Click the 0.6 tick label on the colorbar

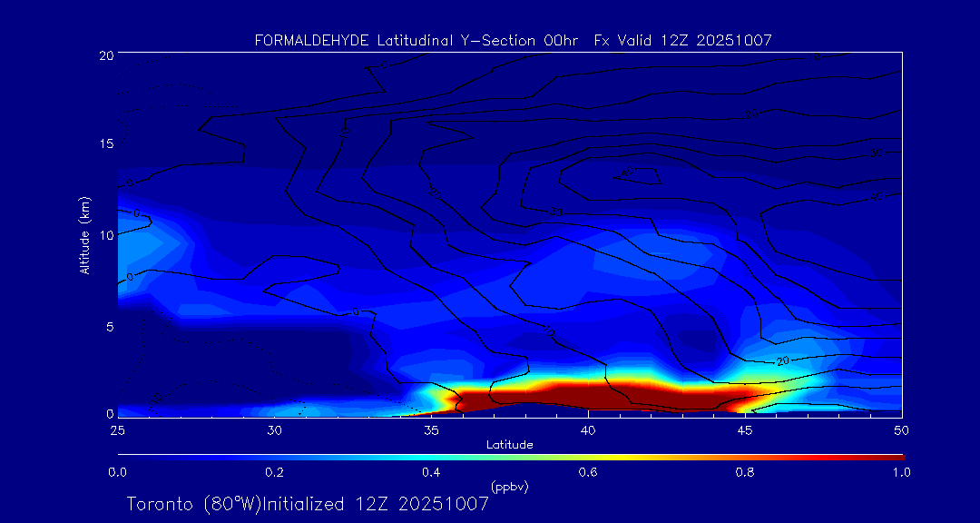(588, 472)
